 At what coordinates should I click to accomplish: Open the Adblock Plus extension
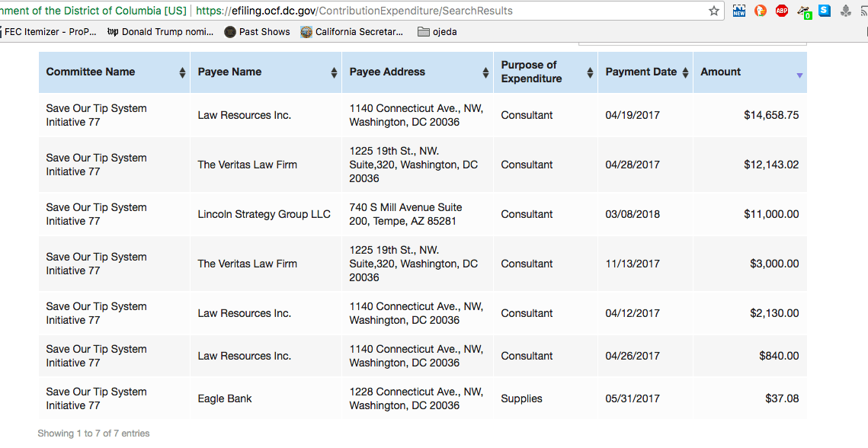tap(782, 11)
